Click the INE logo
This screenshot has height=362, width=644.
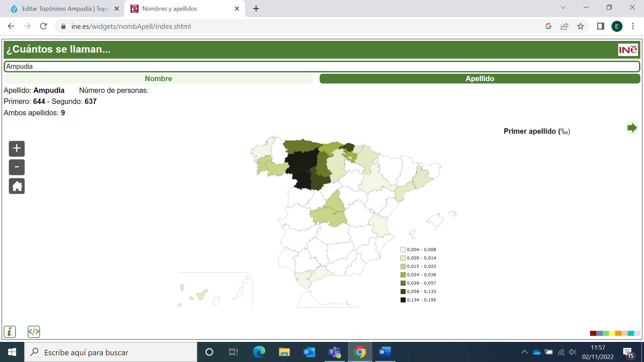click(x=628, y=50)
